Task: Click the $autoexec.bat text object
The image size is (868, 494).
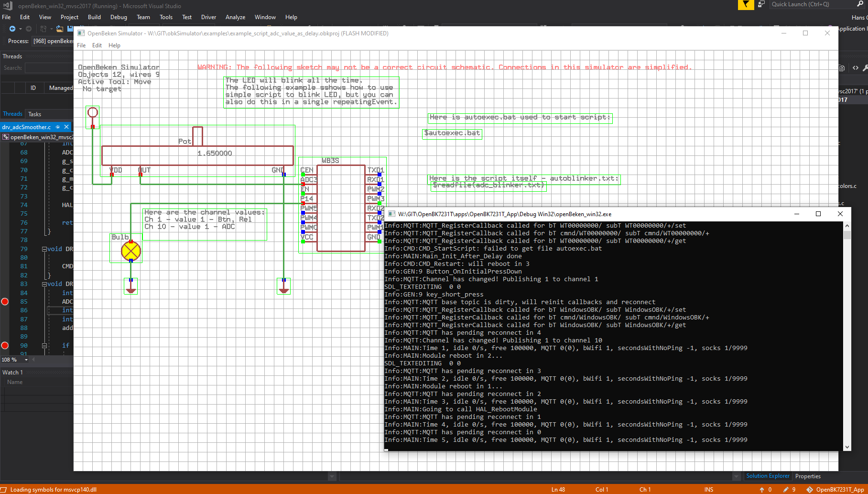Action: [452, 133]
